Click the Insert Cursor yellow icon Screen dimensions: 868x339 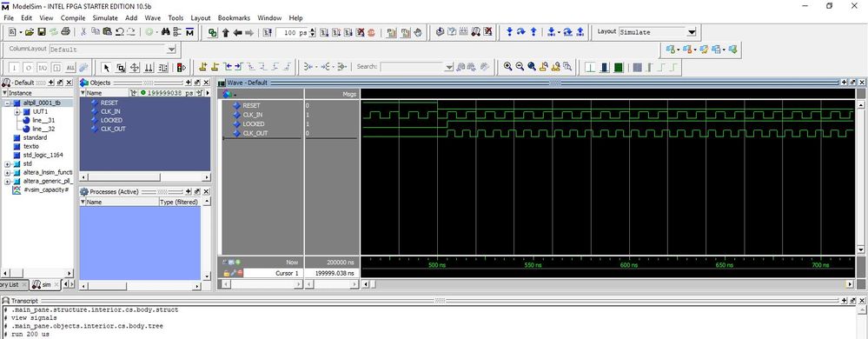tap(202, 67)
